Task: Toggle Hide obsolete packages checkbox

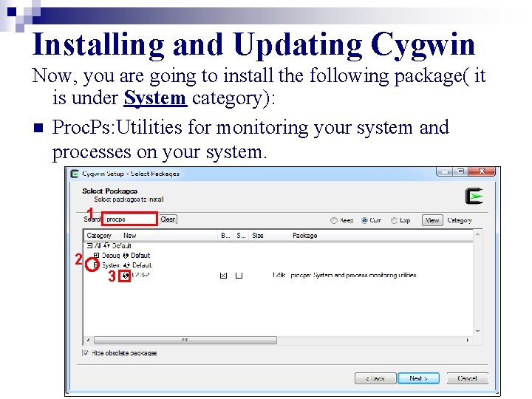Action: (x=86, y=353)
